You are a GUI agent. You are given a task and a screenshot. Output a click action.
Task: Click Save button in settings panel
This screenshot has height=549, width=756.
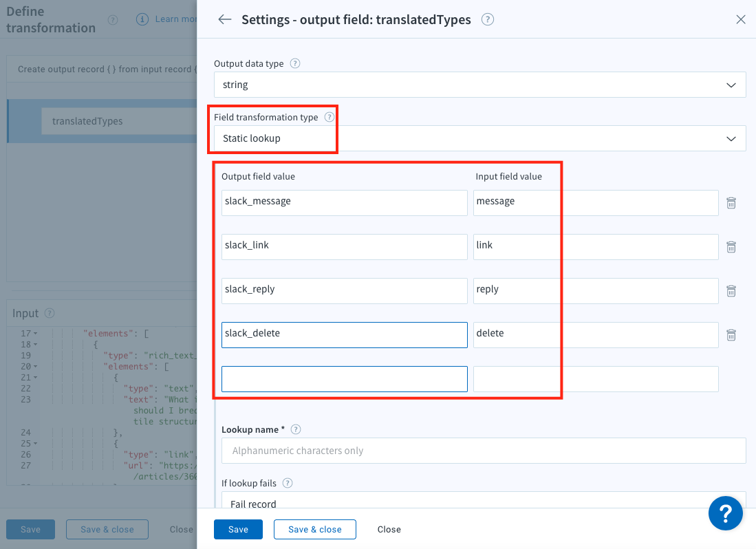(238, 529)
